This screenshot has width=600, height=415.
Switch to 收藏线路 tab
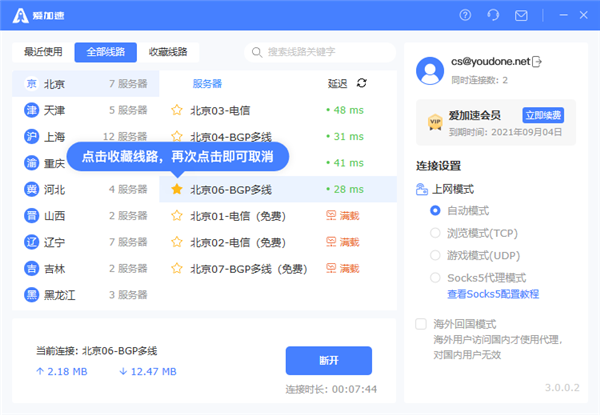(168, 52)
